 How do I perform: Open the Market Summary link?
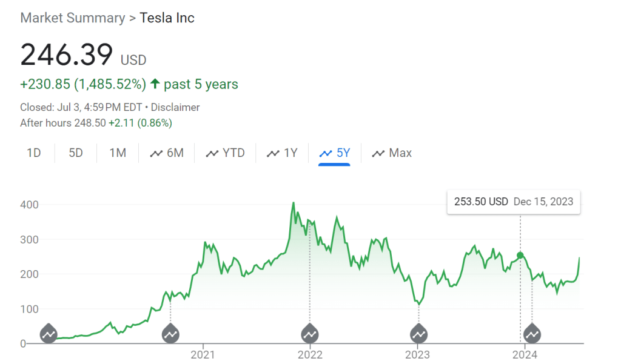(72, 18)
